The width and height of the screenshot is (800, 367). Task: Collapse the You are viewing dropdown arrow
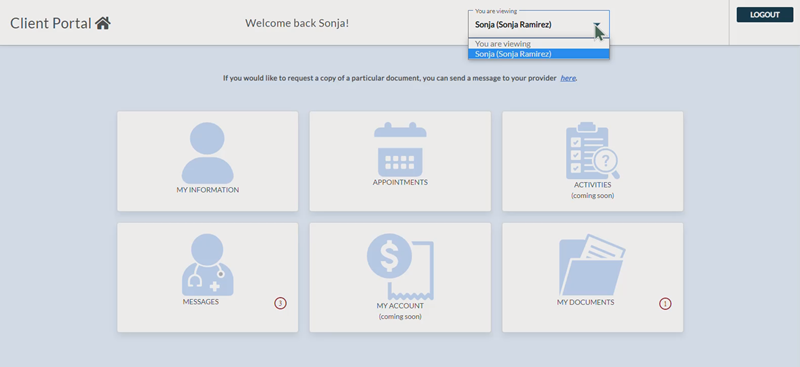pos(596,24)
